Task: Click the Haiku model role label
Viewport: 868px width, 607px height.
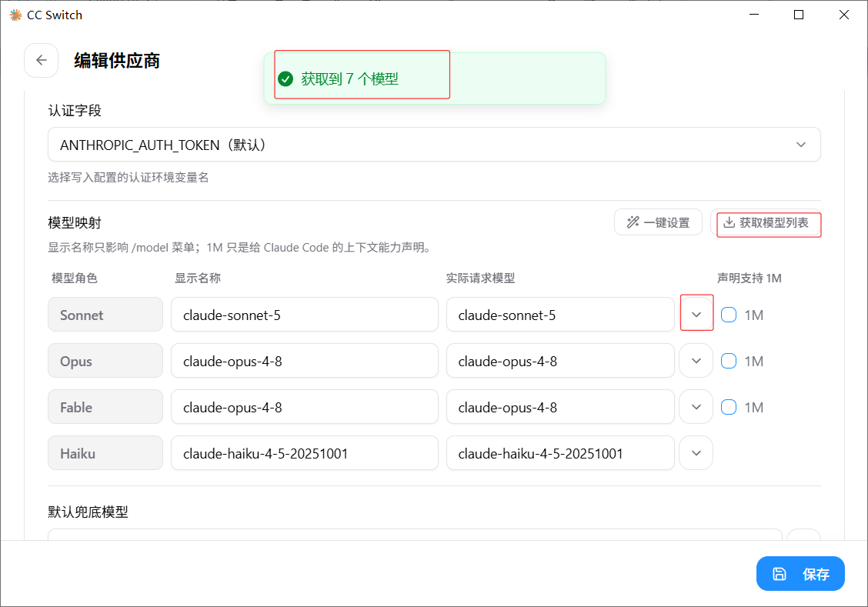Action: (105, 453)
